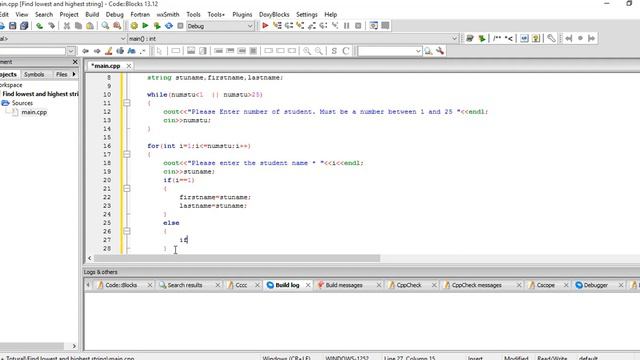Click the Next line debug icon
The image size is (640, 360).
(x=289, y=26)
